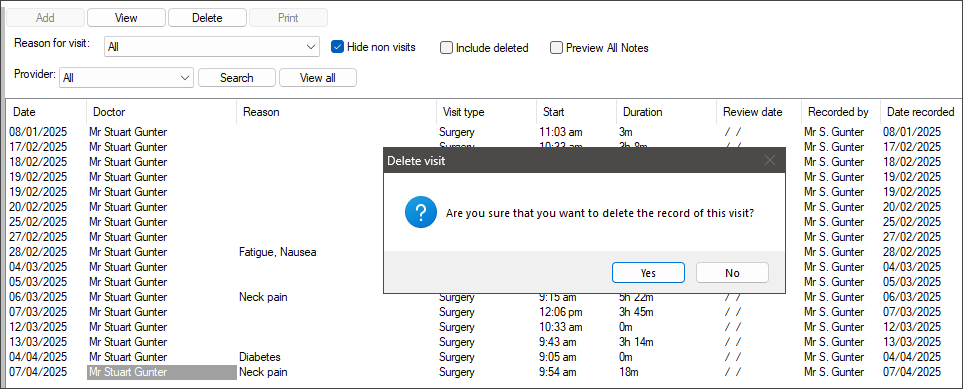Click the View all button

318,78
